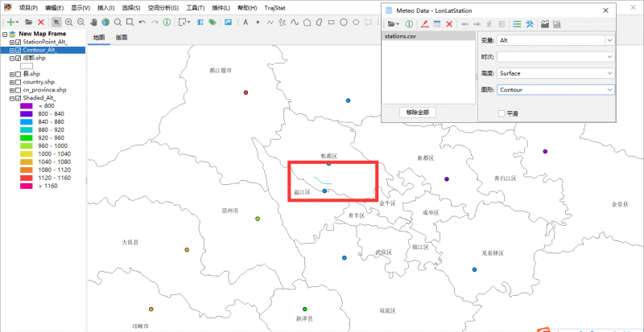
Task: Toggle the 平滑 smoothing checkbox
Action: (x=502, y=113)
